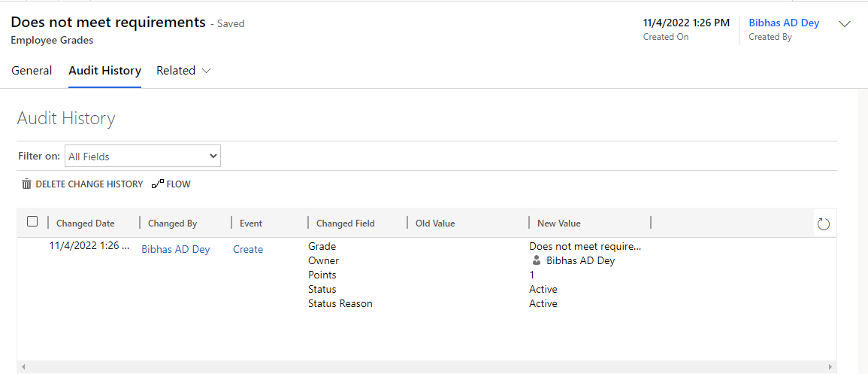Click the 11/4/2022 1:26 changed date cell
Screen dimensions: 868x374
coord(89,246)
